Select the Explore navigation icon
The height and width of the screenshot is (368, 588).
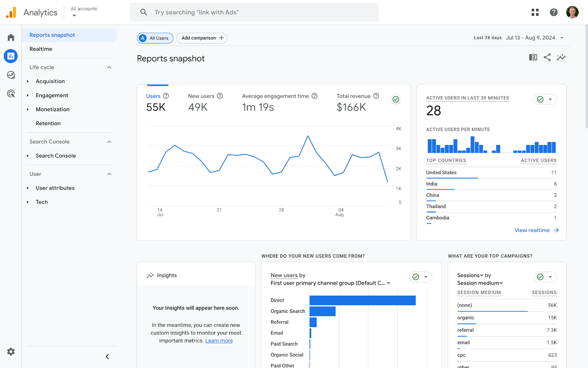(x=10, y=75)
